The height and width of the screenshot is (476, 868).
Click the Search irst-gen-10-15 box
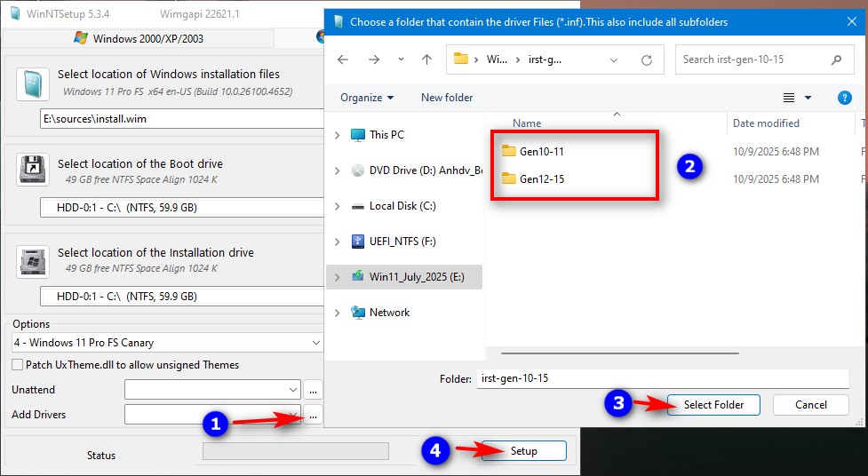(x=755, y=59)
